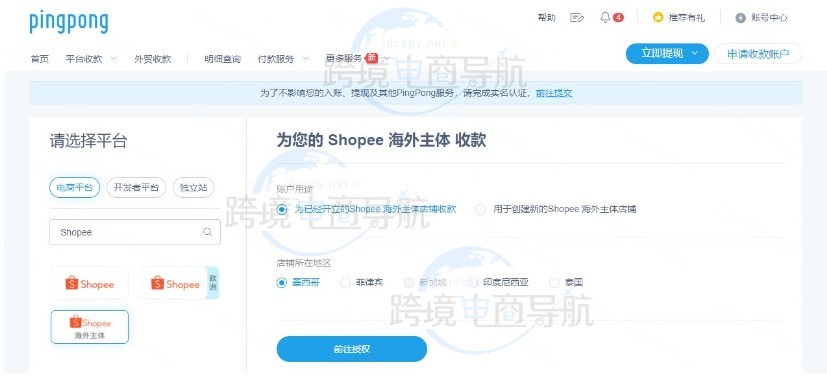Viewport: 827px width, 377px height.
Task: Open 平台收款 navigation item
Action: [84, 59]
